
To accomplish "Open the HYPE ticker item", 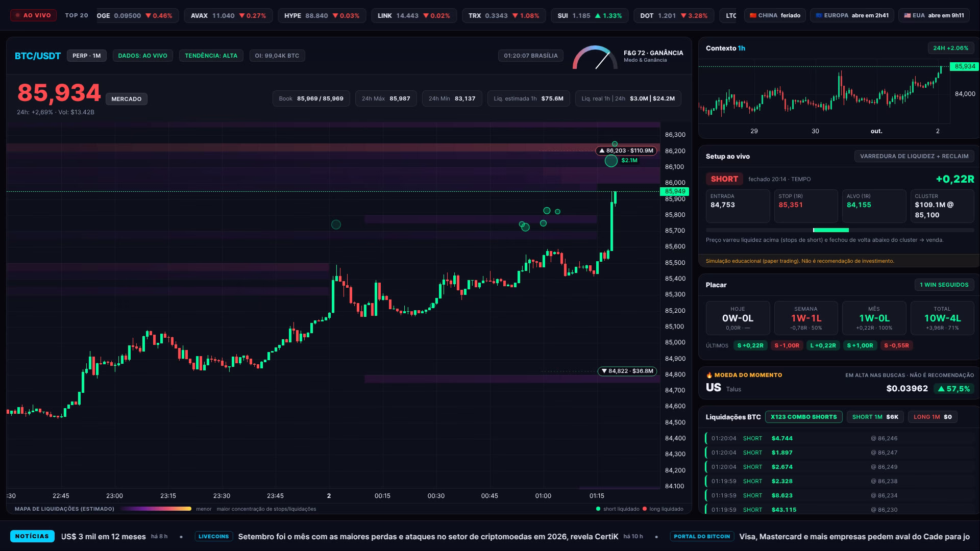I will tap(322, 16).
